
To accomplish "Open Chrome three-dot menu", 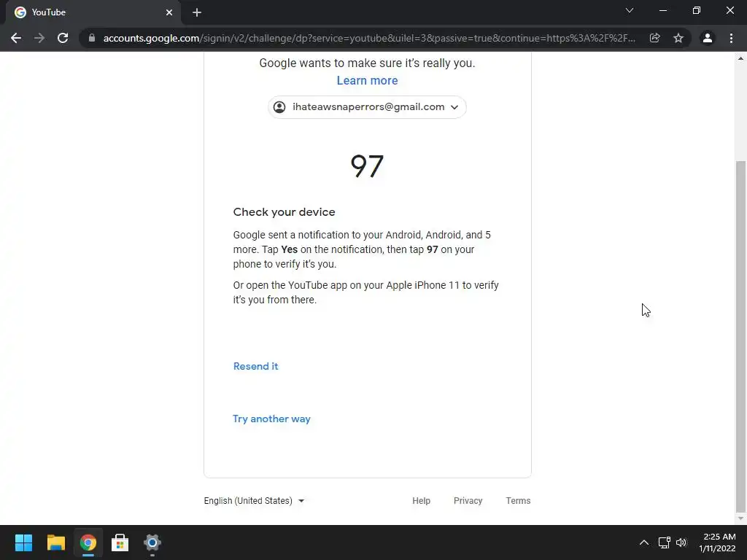I will click(x=731, y=38).
